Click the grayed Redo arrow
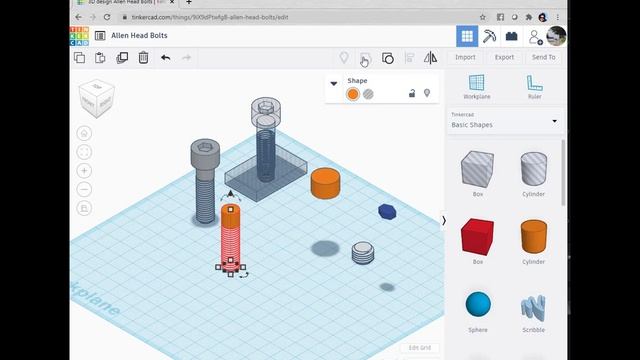Viewport: 640px width, 360px height. [x=187, y=58]
